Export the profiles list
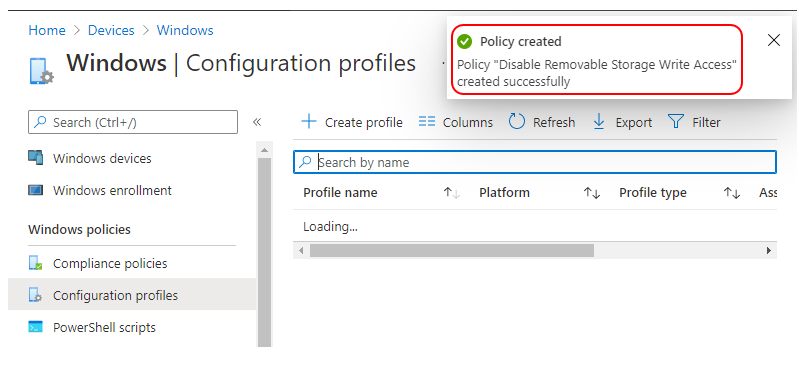The height and width of the screenshot is (378, 799). [622, 122]
